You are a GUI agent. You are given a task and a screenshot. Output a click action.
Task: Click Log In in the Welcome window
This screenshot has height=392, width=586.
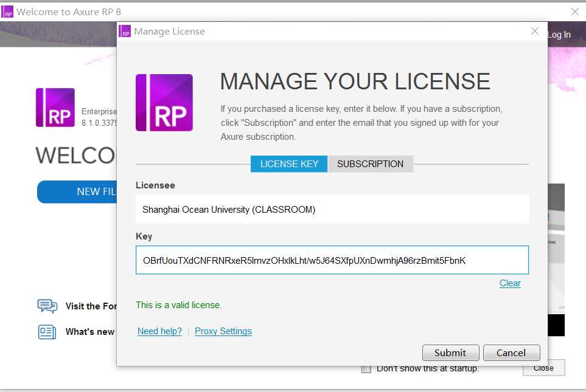[x=559, y=35]
